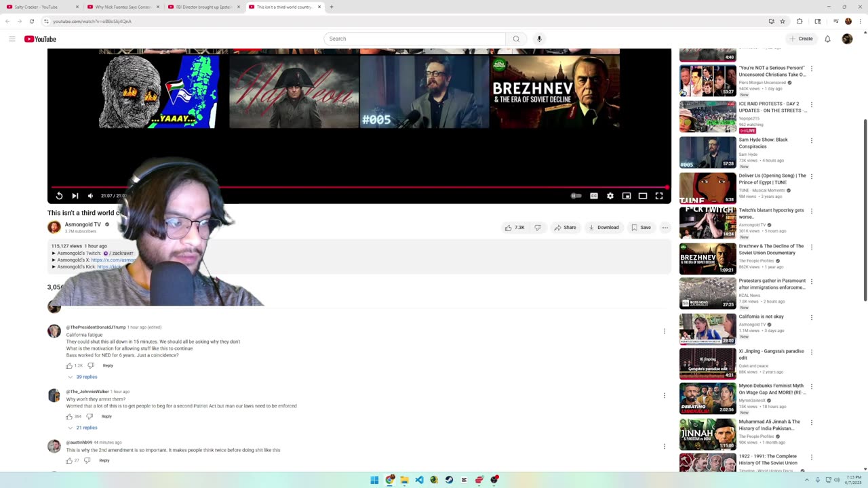The height and width of the screenshot is (488, 868).
Task: Open options menu for ThePresidentDonaldJTrump comment
Action: 665,331
